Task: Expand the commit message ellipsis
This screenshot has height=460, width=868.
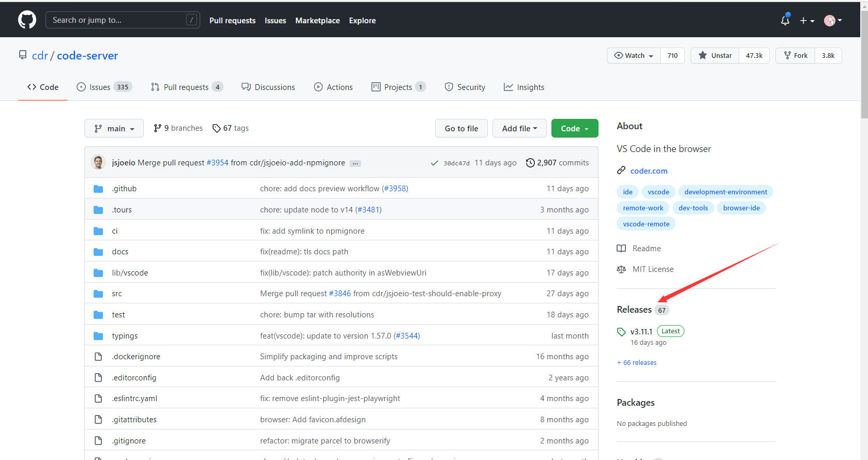Action: (x=355, y=163)
